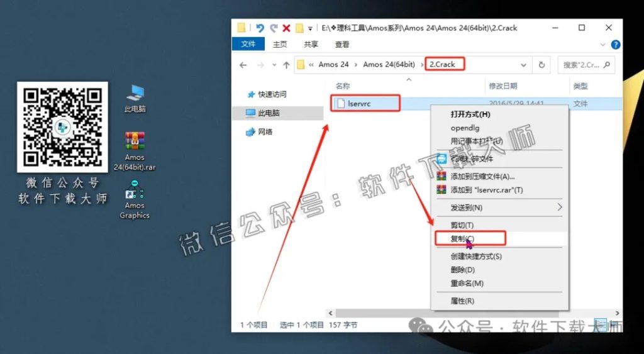
Task: Choose 打开方式(H) in context menu
Action: [x=499, y=114]
